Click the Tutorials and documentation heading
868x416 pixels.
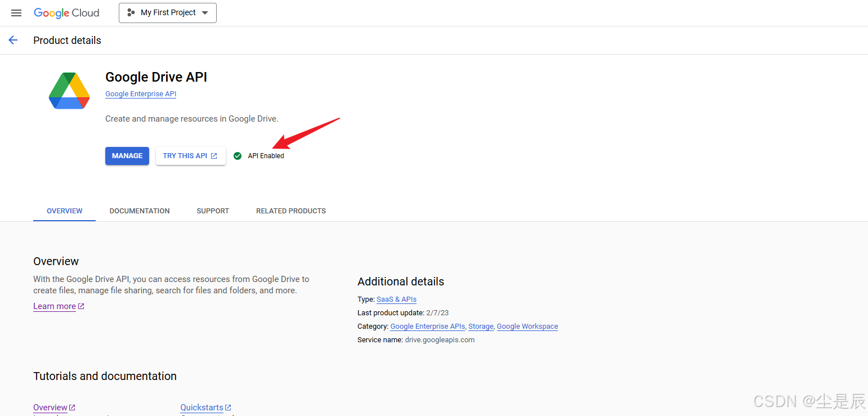[x=105, y=376]
